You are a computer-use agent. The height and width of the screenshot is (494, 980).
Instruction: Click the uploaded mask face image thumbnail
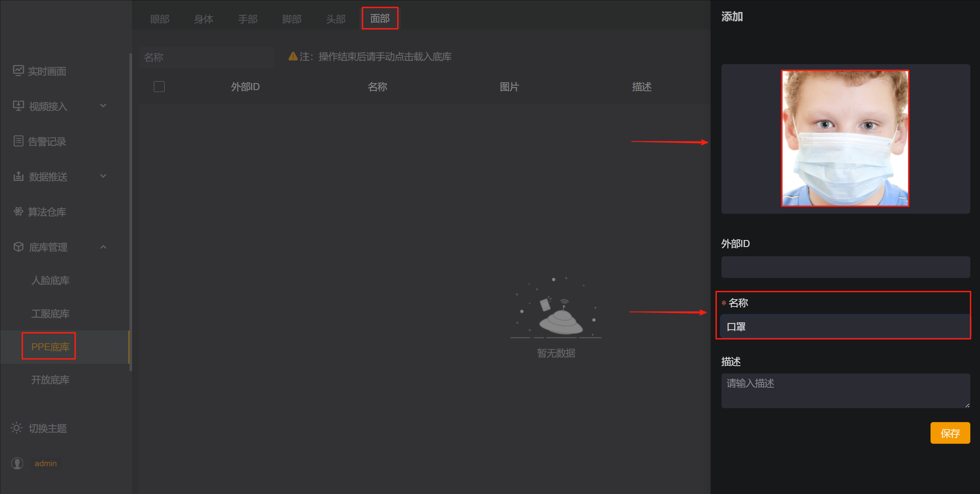[845, 138]
